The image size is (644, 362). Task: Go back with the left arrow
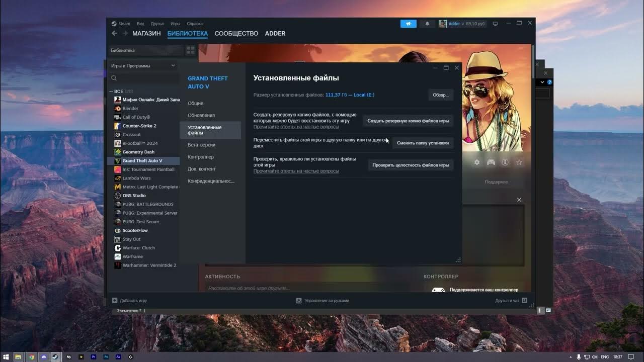tap(114, 33)
